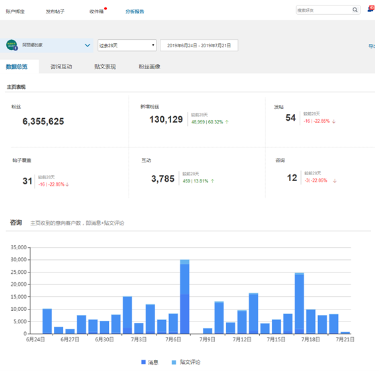This screenshot has height=371, width=379.
Task: Click the green up arrow beside 3,785
Action: coord(212,181)
